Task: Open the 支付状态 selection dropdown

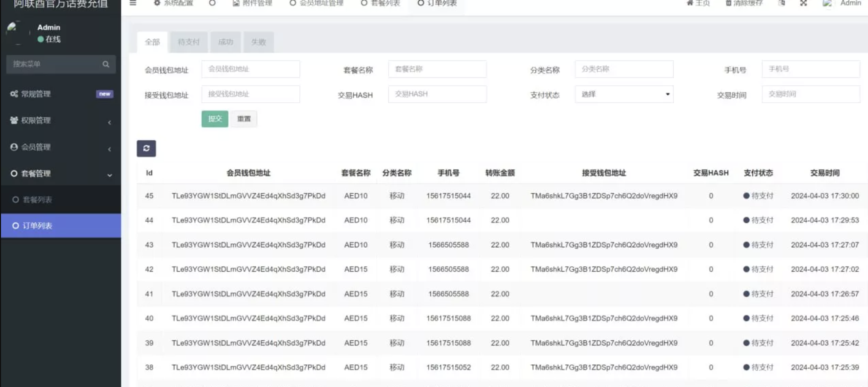Action: click(624, 94)
